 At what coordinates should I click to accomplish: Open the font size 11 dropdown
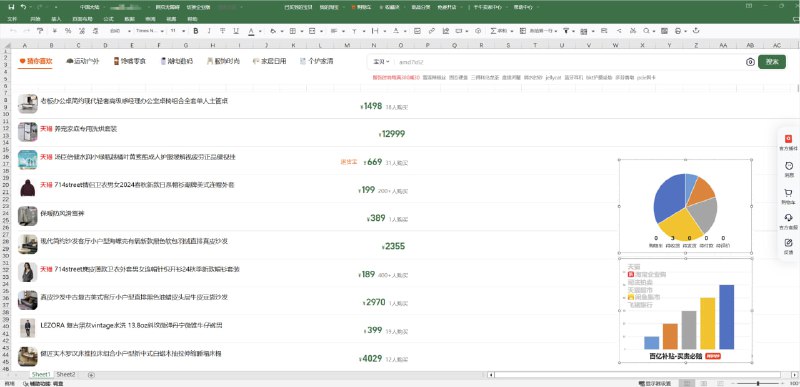[178, 31]
